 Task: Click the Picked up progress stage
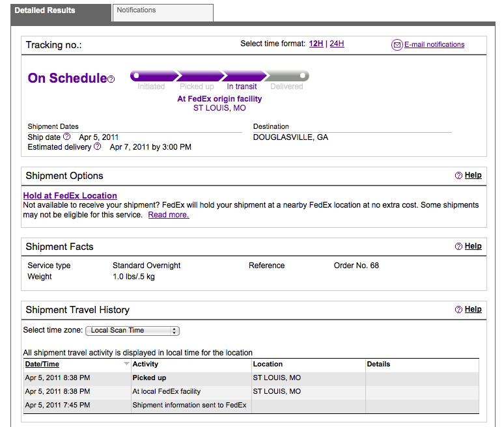tap(197, 76)
